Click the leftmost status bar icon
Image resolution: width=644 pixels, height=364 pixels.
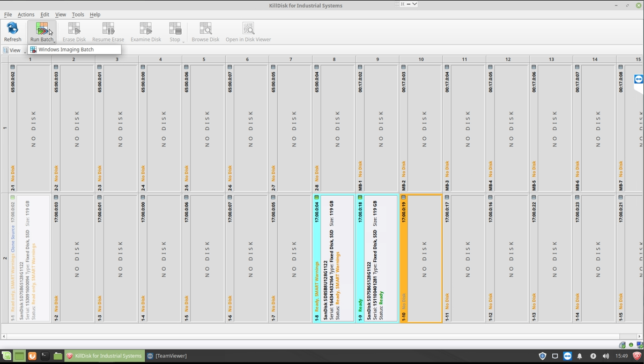(622, 345)
